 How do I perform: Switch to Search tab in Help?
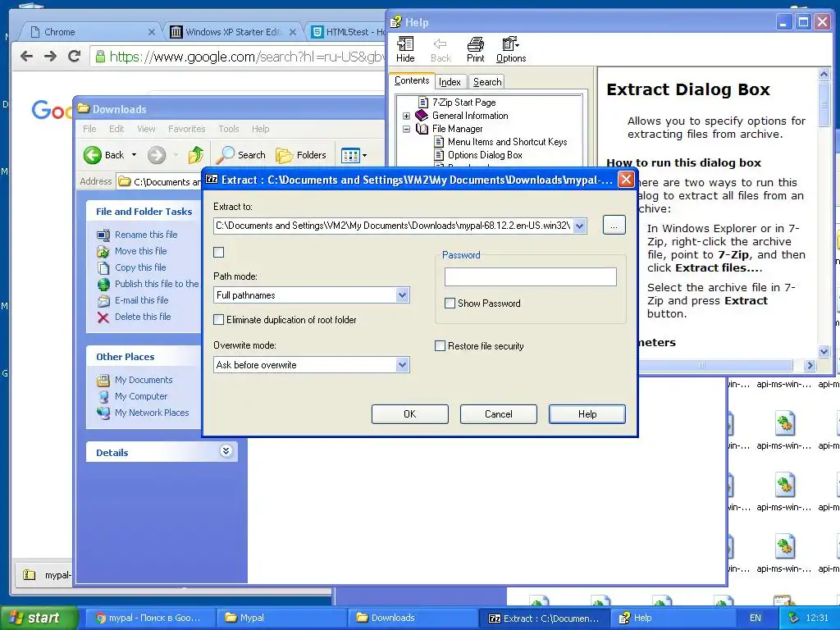(487, 82)
